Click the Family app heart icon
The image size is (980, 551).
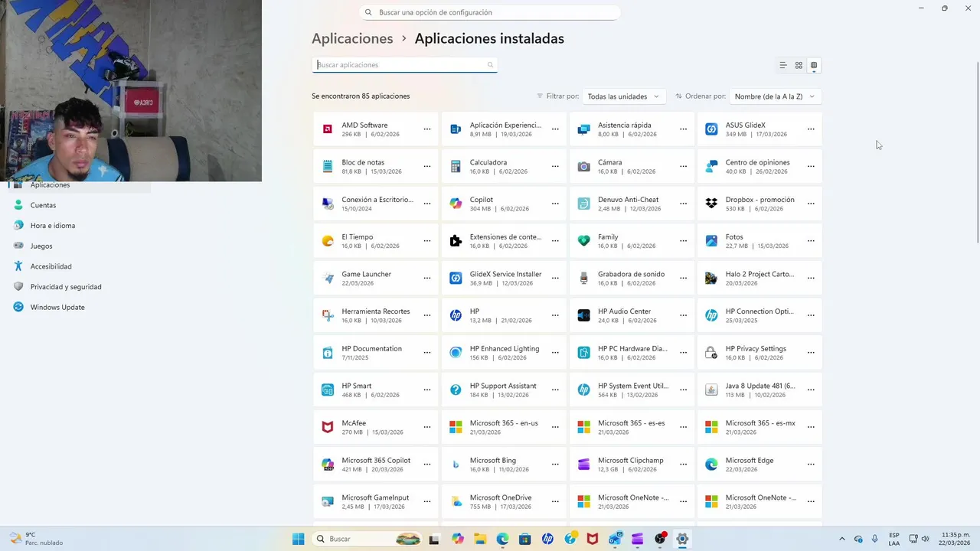point(583,241)
